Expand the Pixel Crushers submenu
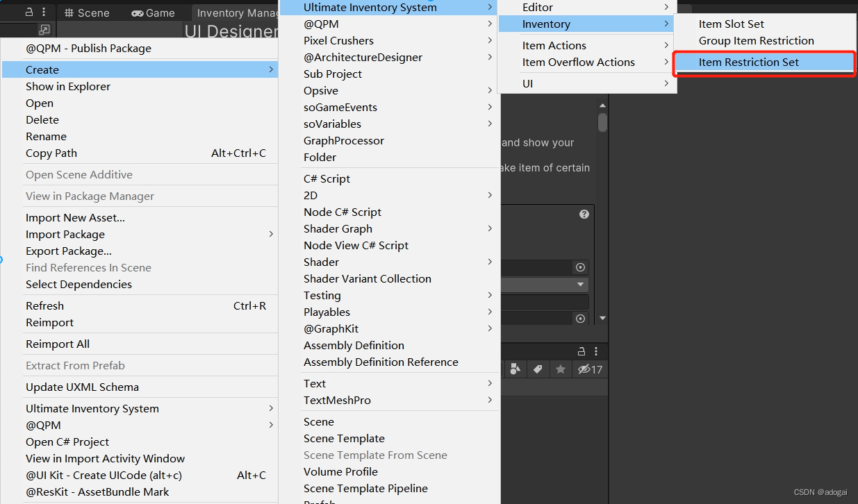The image size is (858, 504). (388, 40)
